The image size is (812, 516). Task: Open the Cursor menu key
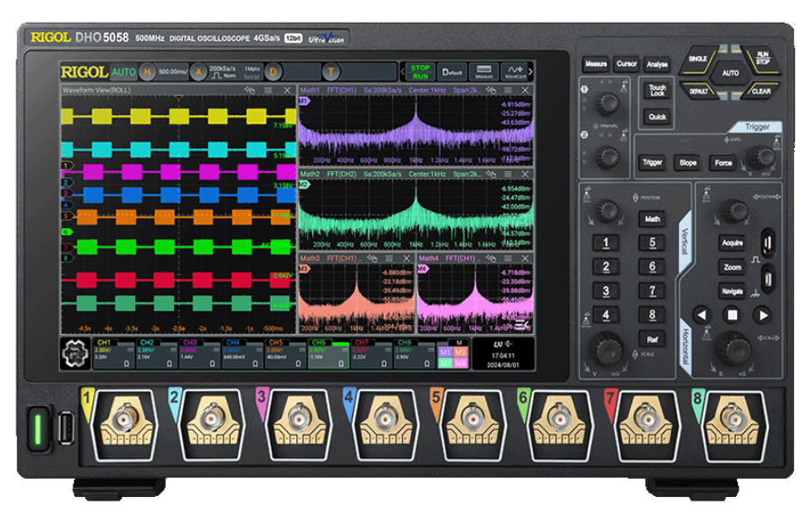(626, 64)
